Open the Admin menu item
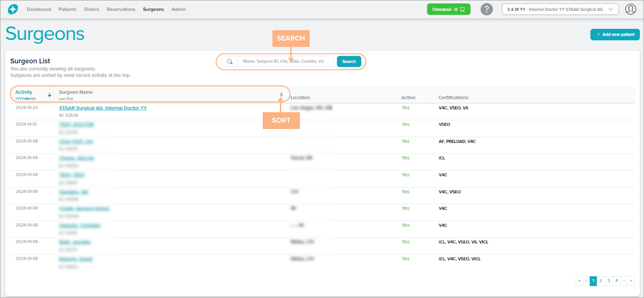The image size is (644, 298). (178, 9)
